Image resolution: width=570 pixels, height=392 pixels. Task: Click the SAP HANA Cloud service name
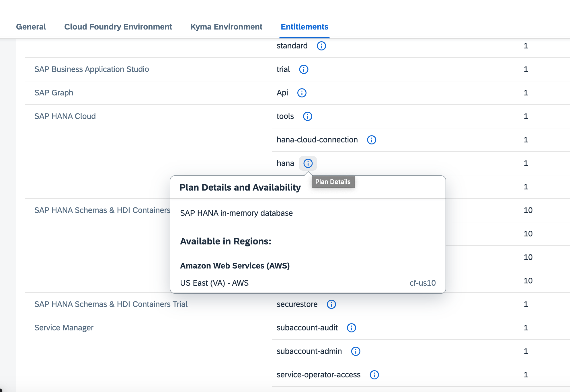pyautogui.click(x=65, y=116)
